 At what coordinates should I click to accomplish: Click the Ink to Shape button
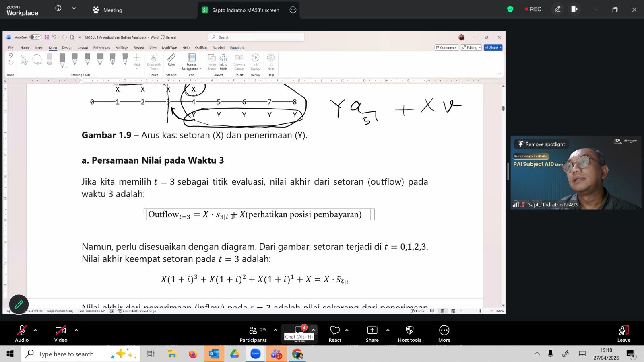coord(212,62)
